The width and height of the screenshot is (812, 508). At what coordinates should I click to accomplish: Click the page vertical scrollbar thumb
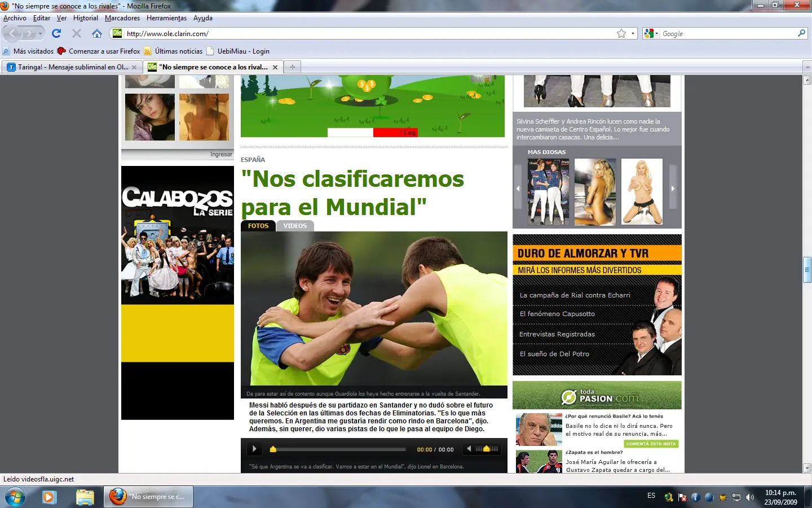pyautogui.click(x=807, y=270)
